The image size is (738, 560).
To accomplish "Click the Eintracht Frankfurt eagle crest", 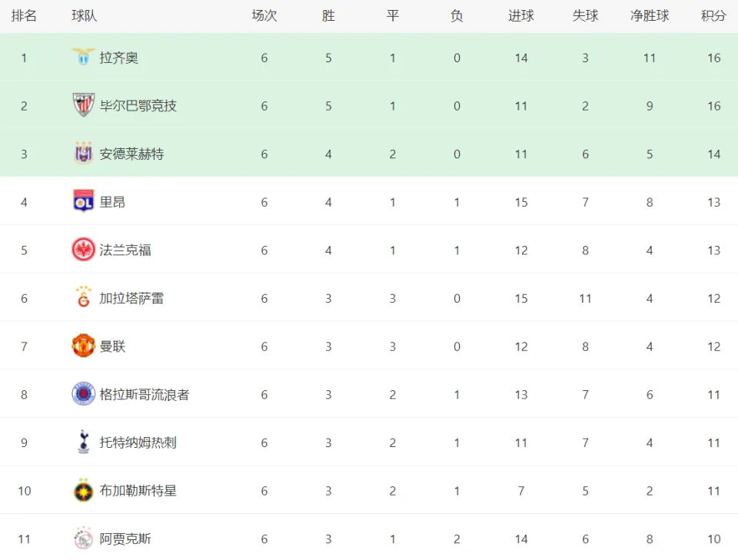I will coord(83,250).
